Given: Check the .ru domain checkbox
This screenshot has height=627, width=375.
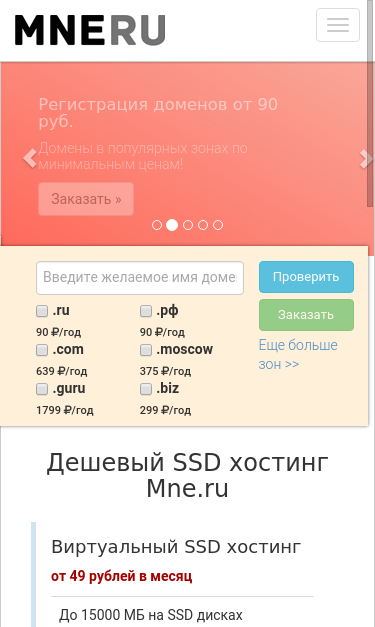Looking at the screenshot, I should point(42,311).
